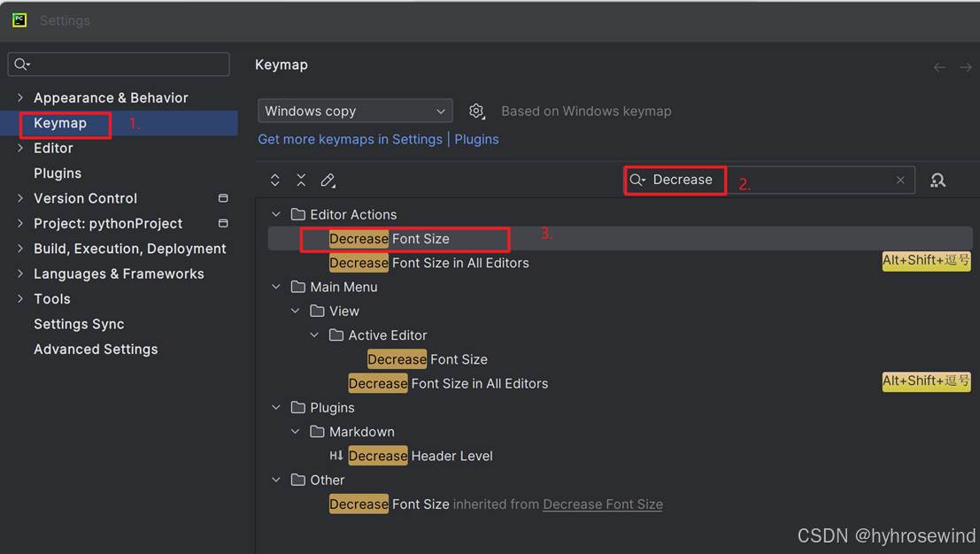This screenshot has height=554, width=980.
Task: Click the View folder icon
Action: click(x=318, y=311)
